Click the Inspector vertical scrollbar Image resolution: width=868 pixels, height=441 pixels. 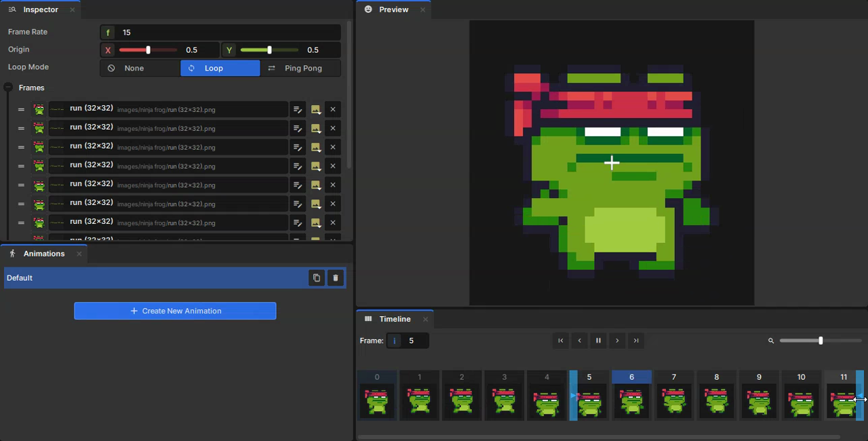[x=349, y=95]
